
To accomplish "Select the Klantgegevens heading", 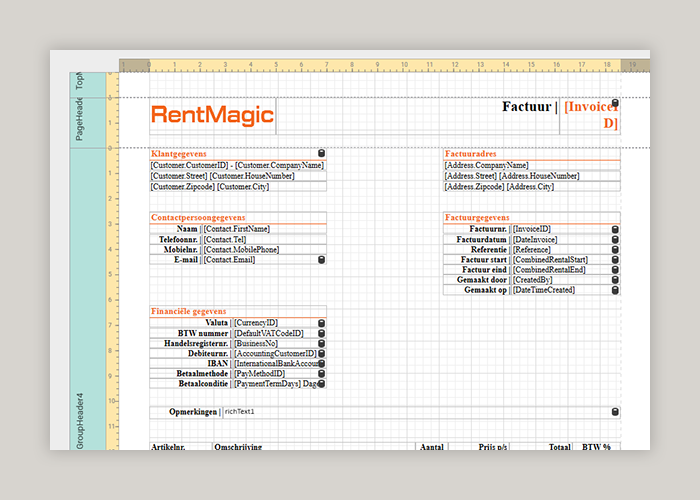I will (179, 154).
